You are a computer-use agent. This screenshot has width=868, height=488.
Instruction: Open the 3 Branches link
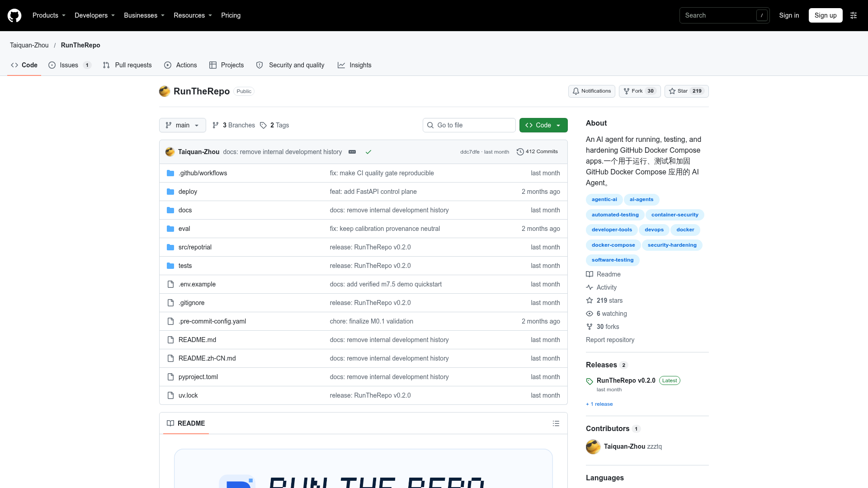tap(234, 125)
